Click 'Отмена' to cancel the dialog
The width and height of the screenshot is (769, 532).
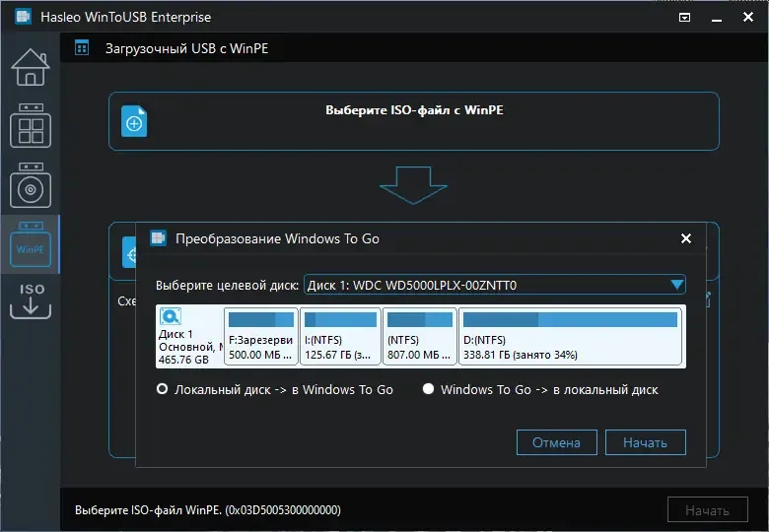556,442
